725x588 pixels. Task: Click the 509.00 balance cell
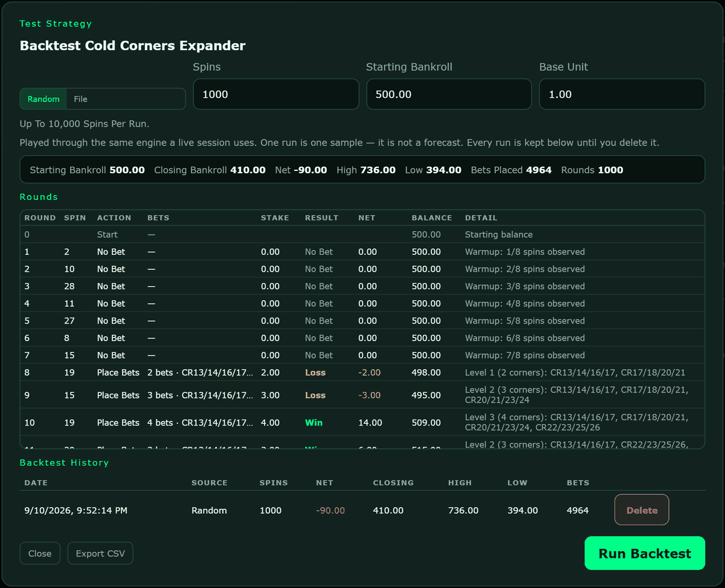(427, 423)
